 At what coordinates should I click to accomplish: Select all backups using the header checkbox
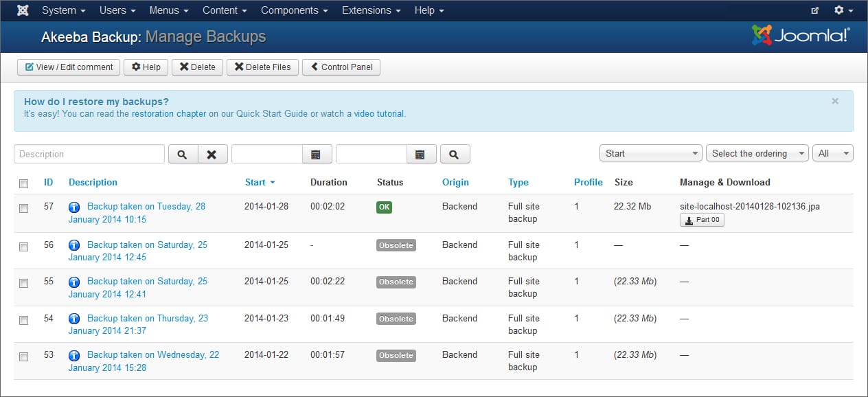coord(23,182)
